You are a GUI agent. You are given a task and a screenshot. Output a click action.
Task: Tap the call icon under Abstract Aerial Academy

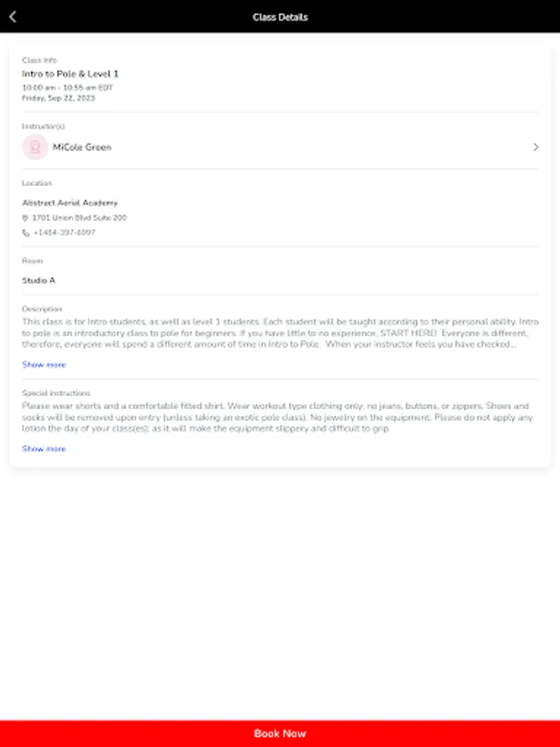click(x=24, y=233)
